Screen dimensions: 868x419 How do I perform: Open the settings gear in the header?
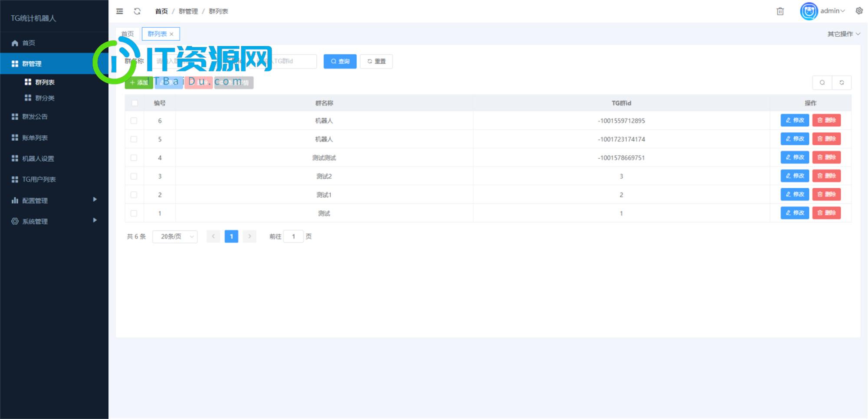point(859,11)
